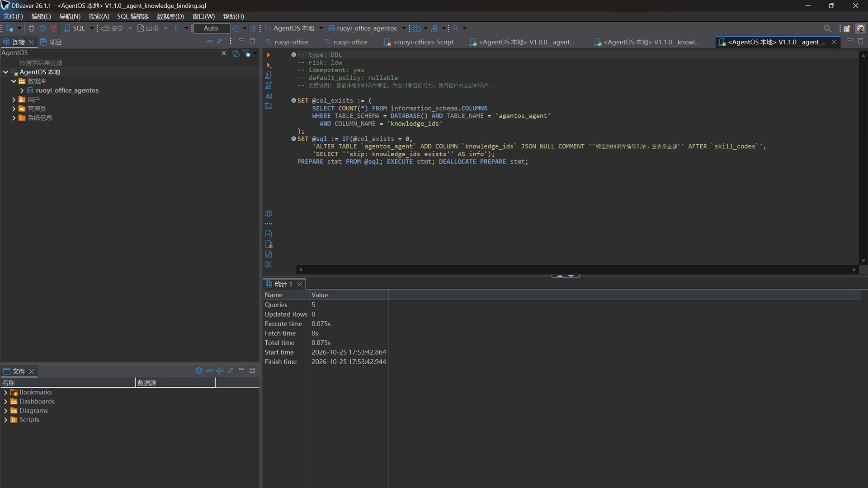Select Auto transaction mode box
Image resolution: width=868 pixels, height=488 pixels.
[211, 28]
